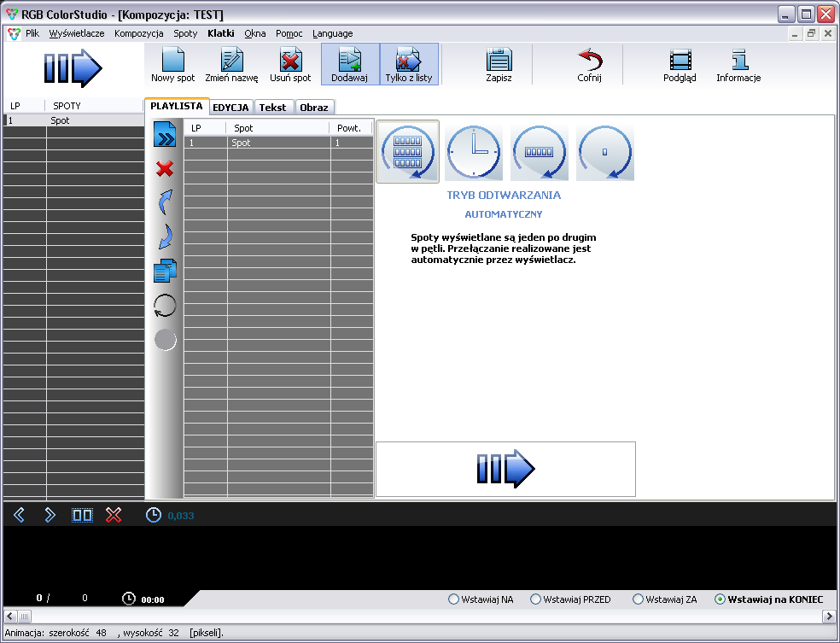
Task: Switch to the Tekst tab
Action: pos(272,108)
